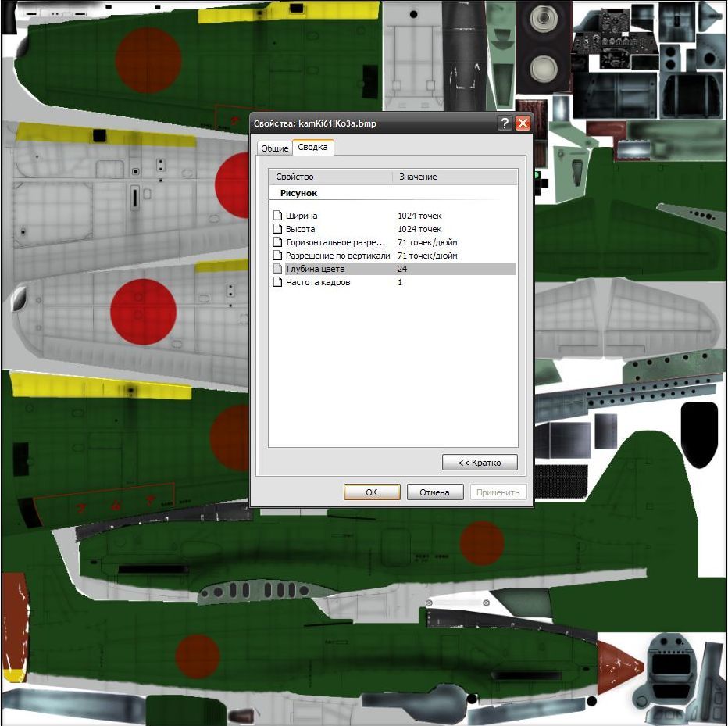Click the OK button

pos(372,492)
